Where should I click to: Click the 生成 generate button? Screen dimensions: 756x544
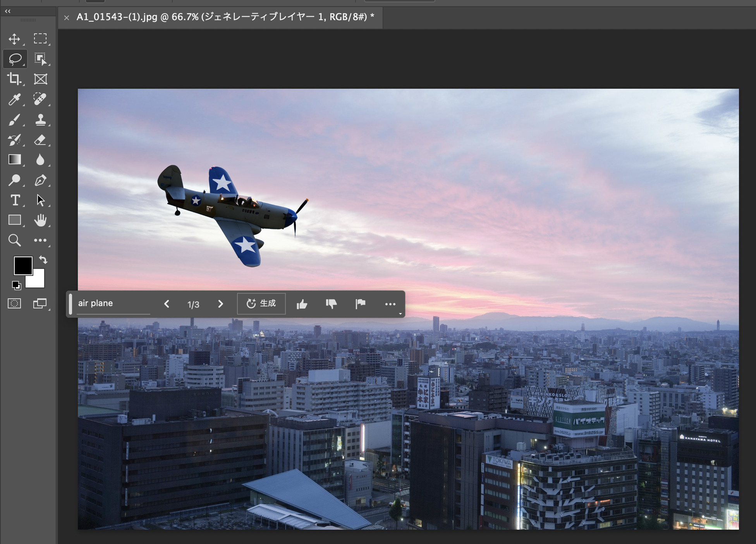pyautogui.click(x=261, y=303)
